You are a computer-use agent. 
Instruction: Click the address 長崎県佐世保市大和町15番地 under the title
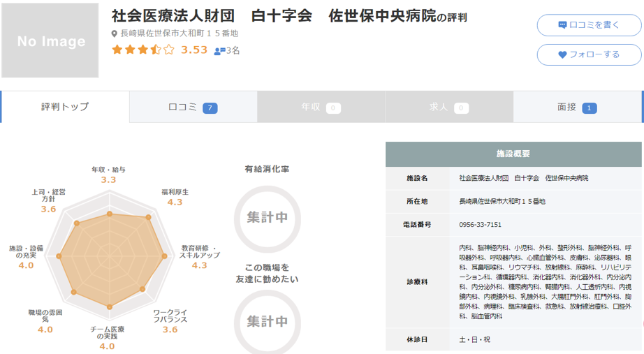coord(179,34)
